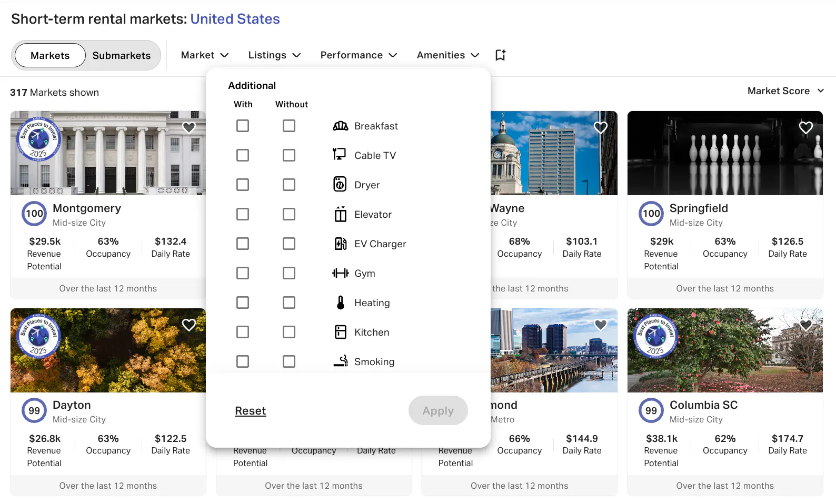Check Without Smoking checkbox
This screenshot has width=836, height=504.
[x=289, y=361]
